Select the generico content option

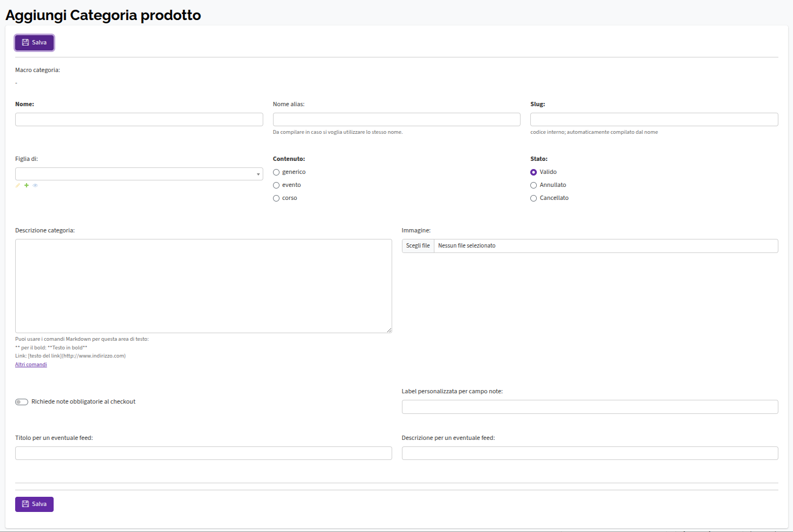(x=276, y=172)
